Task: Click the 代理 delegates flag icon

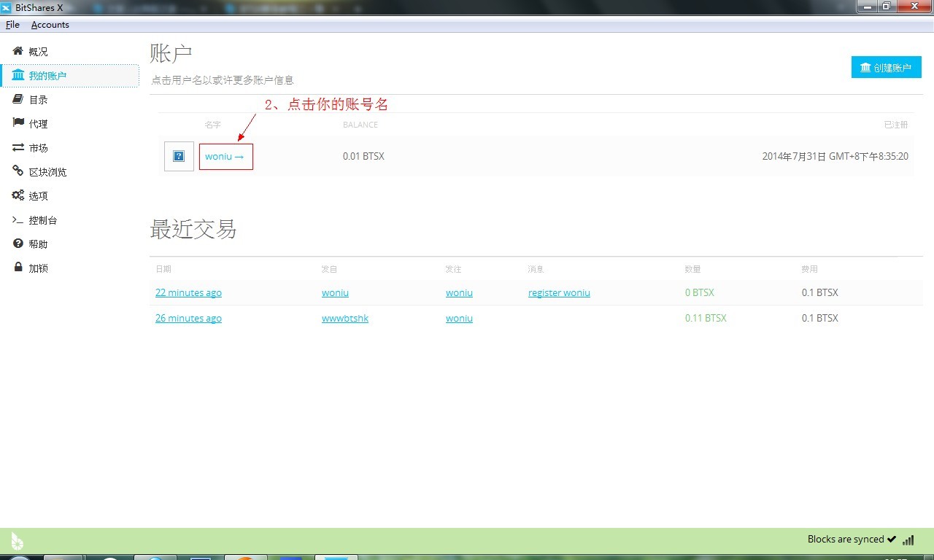Action: pos(18,123)
